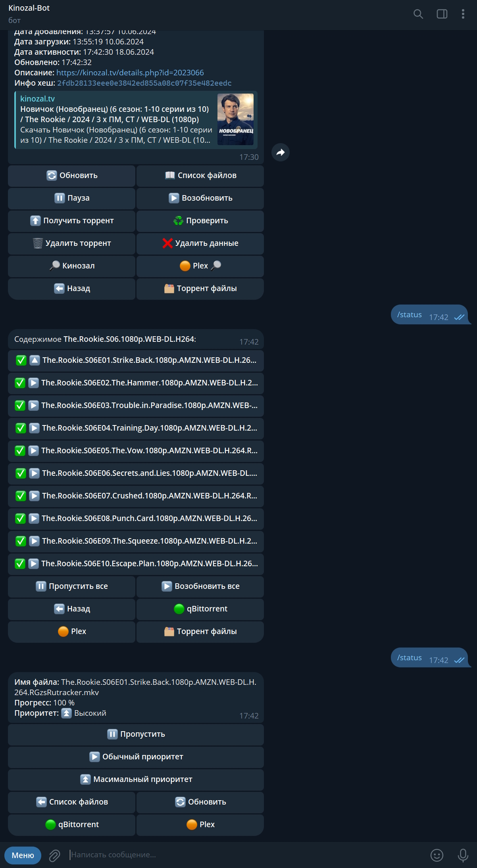Click Удалить данные red cross button
Viewport: 477px width, 868px height.
pyautogui.click(x=200, y=243)
